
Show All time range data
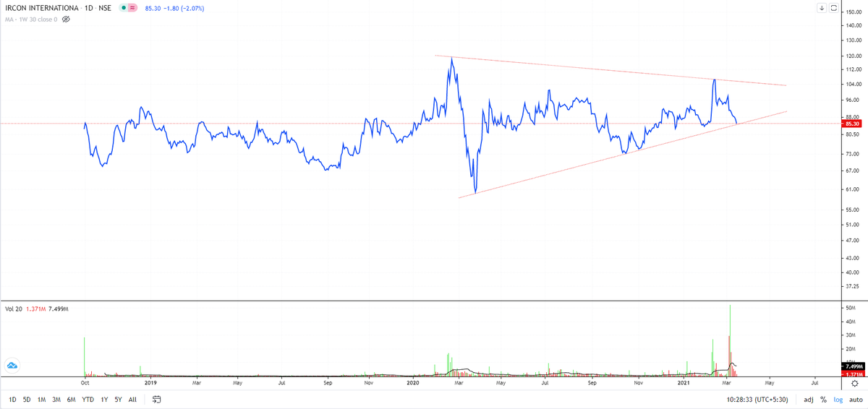click(132, 399)
